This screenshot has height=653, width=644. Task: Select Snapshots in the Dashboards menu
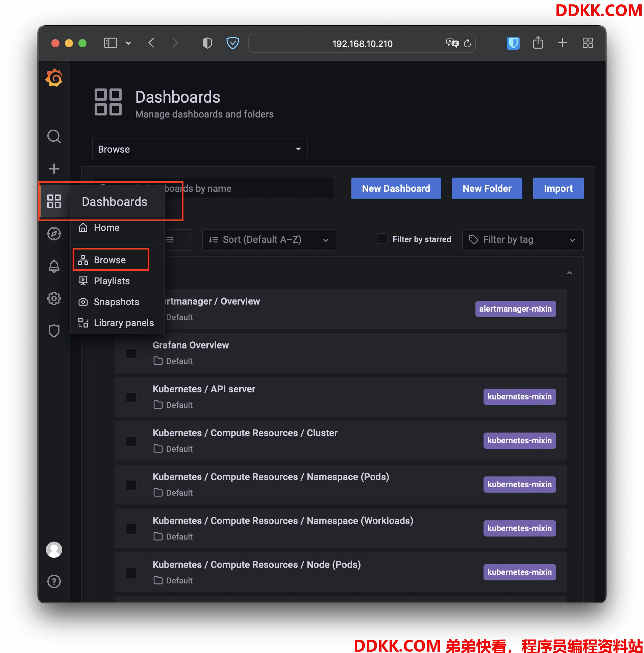point(117,302)
